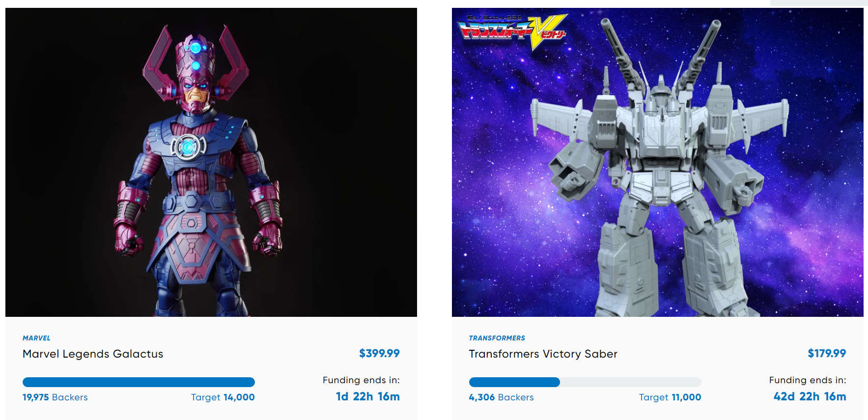Open the Marvel Legends Galactus title link
868x420 pixels.
pyautogui.click(x=93, y=354)
